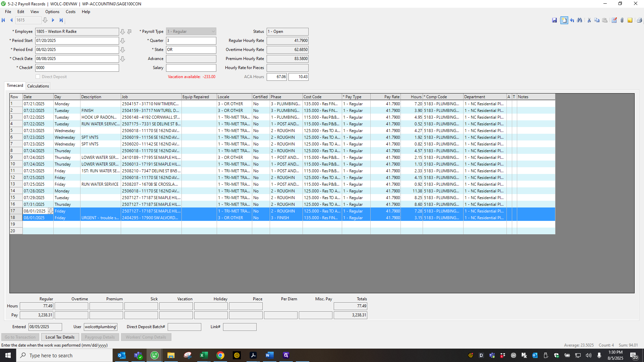Image resolution: width=644 pixels, height=362 pixels.
Task: Open the binoculars Find tool
Action: 580,20
